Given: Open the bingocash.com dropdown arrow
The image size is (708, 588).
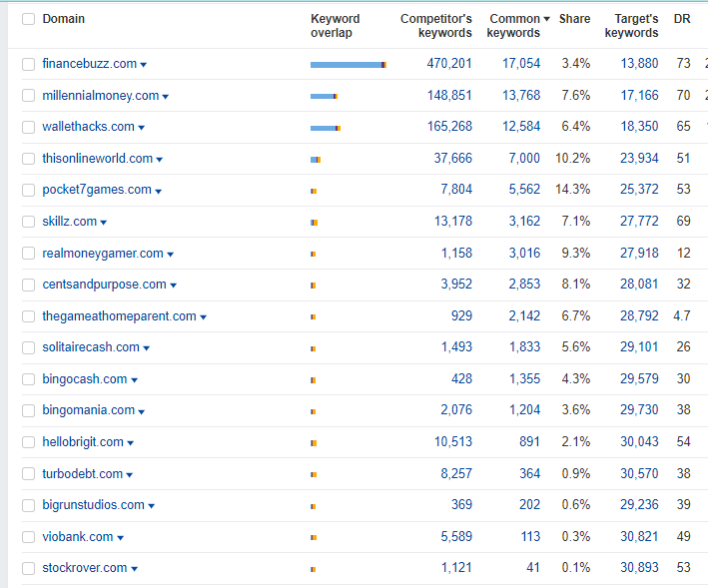Looking at the screenshot, I should pyautogui.click(x=134, y=380).
